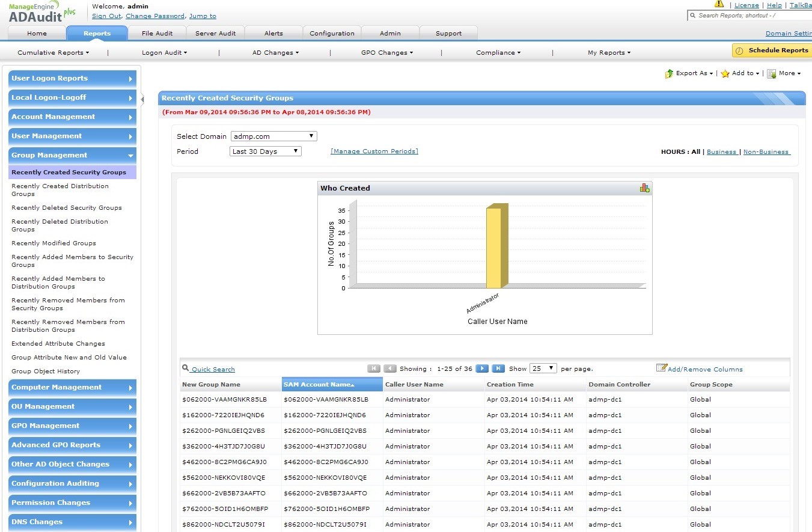Open the Manage Custom Periods link
The image size is (812, 532).
pyautogui.click(x=374, y=151)
